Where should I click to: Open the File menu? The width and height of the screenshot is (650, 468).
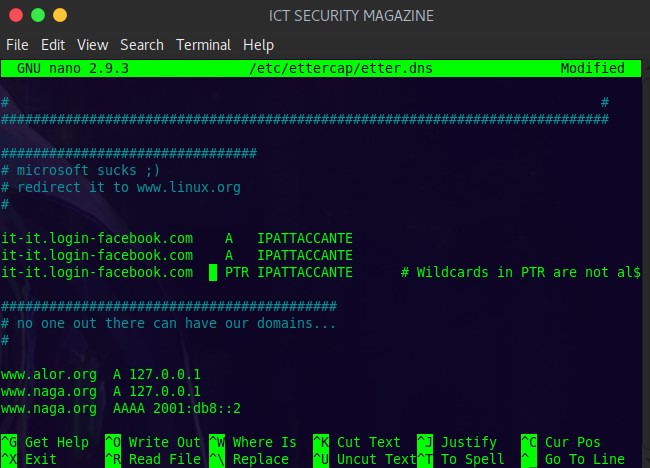[x=17, y=45]
